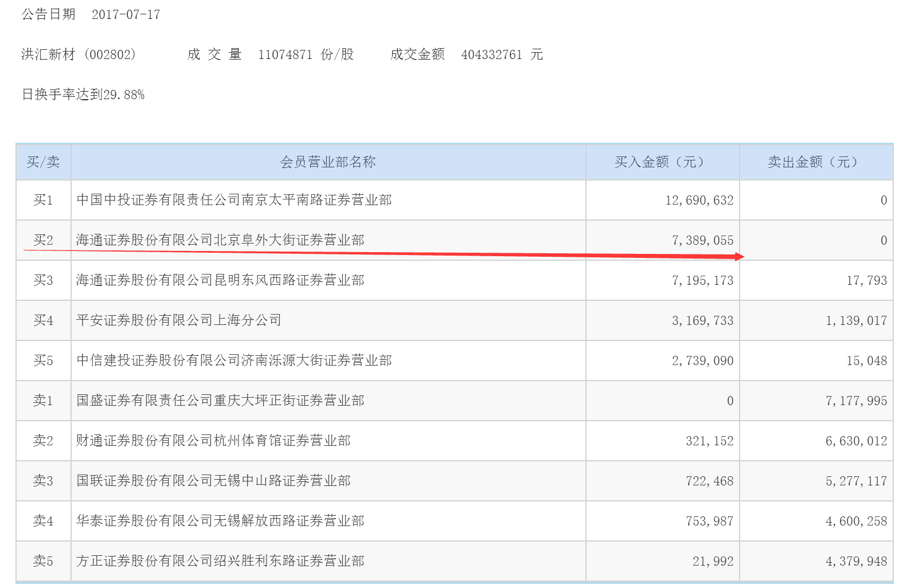Click 方正证券股份有限公司绍兴胜利东路证券营业部
907x588 pixels.
(x=221, y=561)
